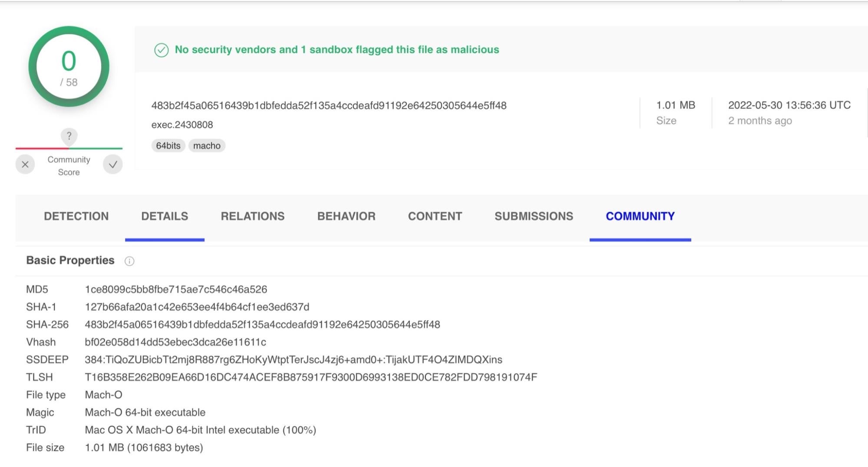Switch to the DETAILS tab
The height and width of the screenshot is (467, 868).
click(x=165, y=216)
